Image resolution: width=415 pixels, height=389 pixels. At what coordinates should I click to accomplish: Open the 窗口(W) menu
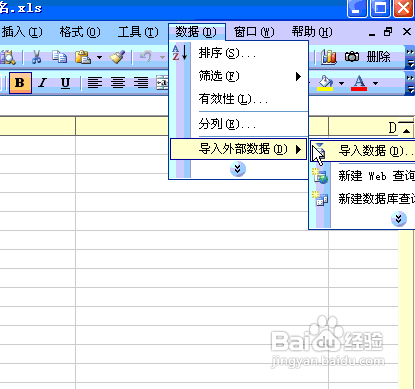point(254,32)
